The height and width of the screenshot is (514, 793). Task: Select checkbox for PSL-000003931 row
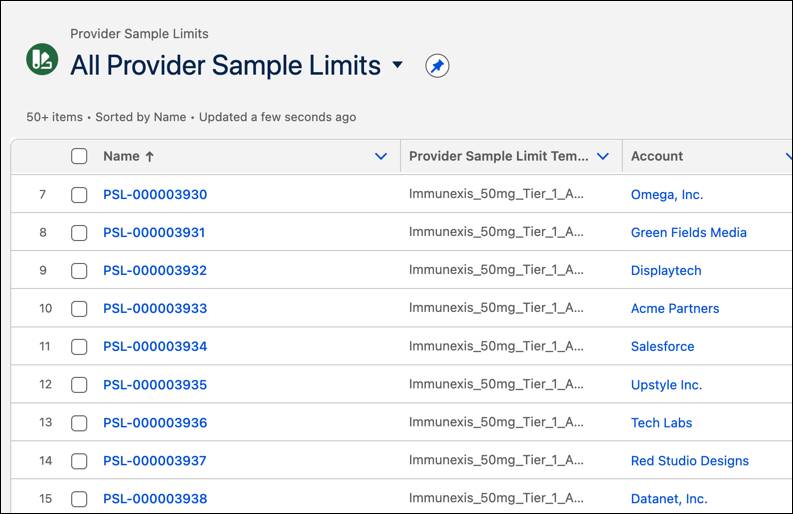click(x=79, y=233)
